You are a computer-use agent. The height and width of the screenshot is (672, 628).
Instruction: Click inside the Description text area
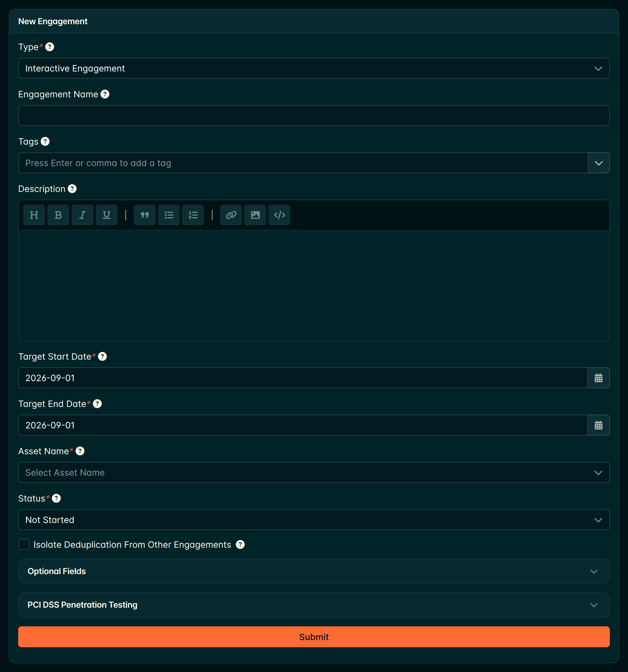(314, 285)
